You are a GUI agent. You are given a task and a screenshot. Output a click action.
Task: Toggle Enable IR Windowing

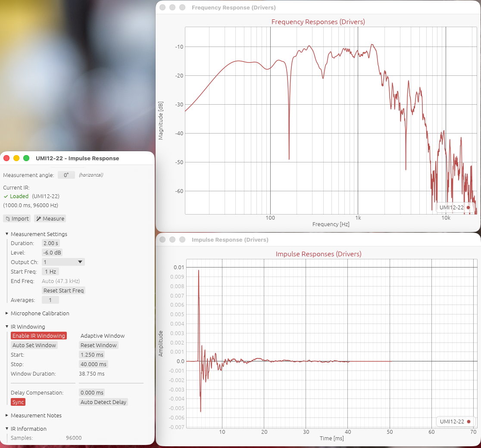(x=38, y=336)
